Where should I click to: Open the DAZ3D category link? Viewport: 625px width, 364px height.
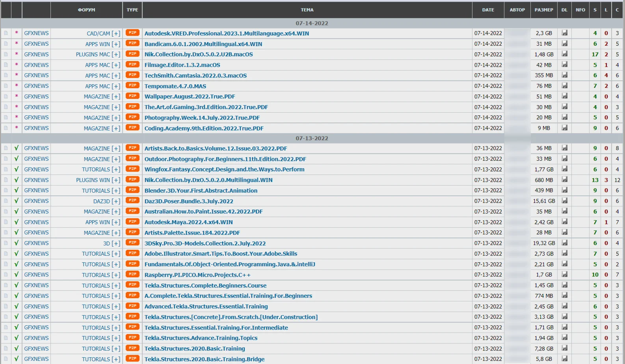[x=101, y=201]
